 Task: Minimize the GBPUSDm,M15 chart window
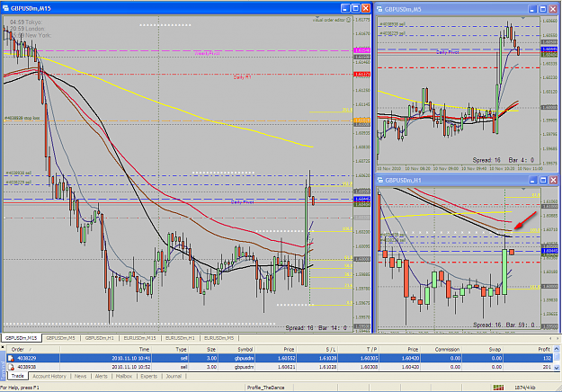tap(344, 8)
